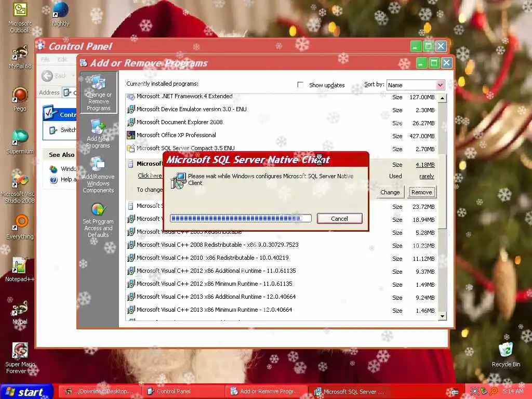Select Microsoft Visual C++ 2013 x86 Additional Runtime row
The image size is (532, 399).
282,297
